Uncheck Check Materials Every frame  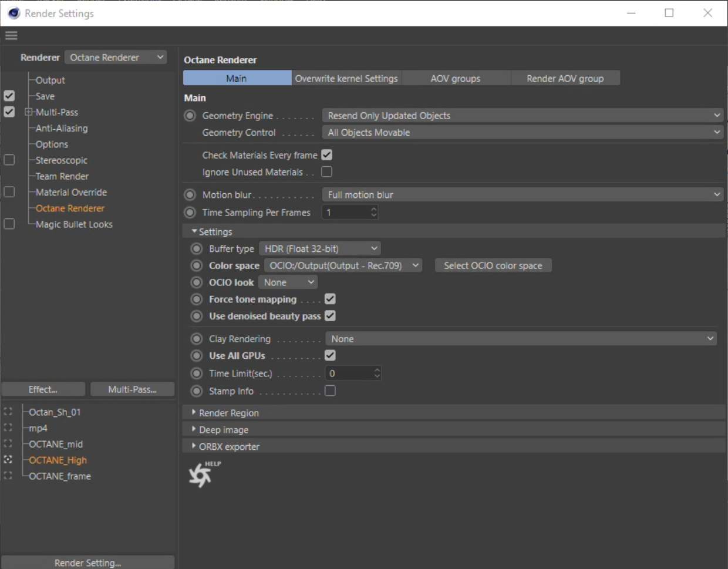(x=327, y=155)
